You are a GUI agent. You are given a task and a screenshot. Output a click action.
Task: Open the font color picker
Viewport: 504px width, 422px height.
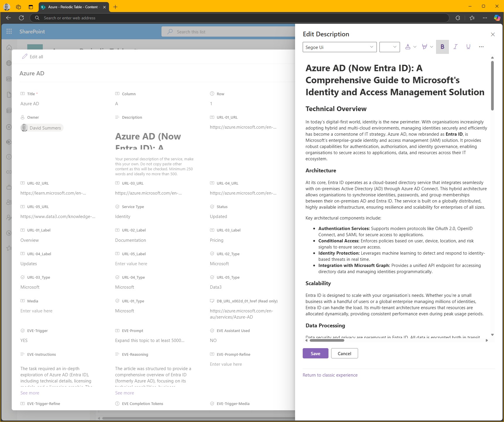(408, 47)
